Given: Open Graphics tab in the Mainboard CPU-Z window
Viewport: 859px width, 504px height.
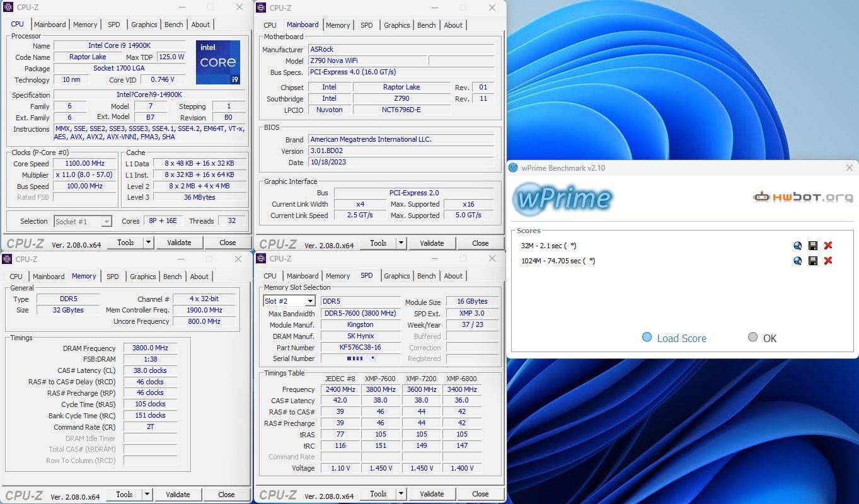Looking at the screenshot, I should [x=396, y=25].
